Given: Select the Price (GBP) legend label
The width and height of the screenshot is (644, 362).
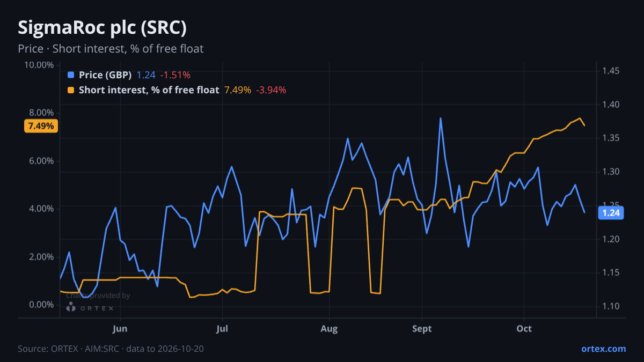Looking at the screenshot, I should (x=105, y=75).
